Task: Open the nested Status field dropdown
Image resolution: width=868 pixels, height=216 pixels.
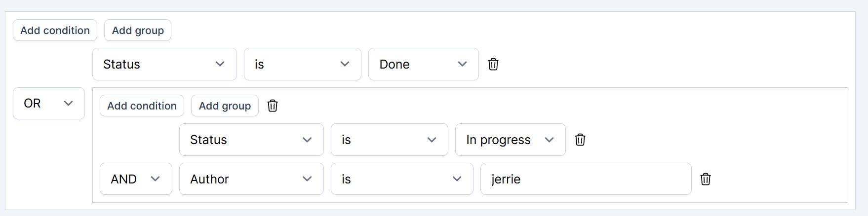Action: tap(251, 140)
